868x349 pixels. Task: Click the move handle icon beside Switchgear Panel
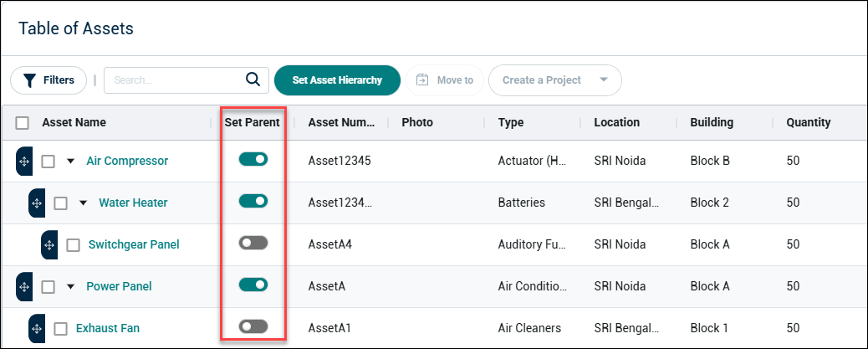tap(49, 245)
